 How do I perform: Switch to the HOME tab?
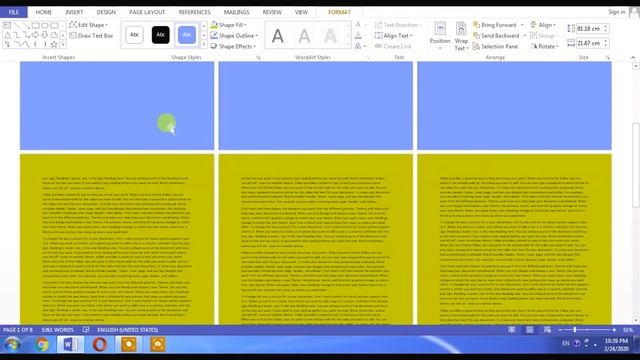[x=43, y=12]
